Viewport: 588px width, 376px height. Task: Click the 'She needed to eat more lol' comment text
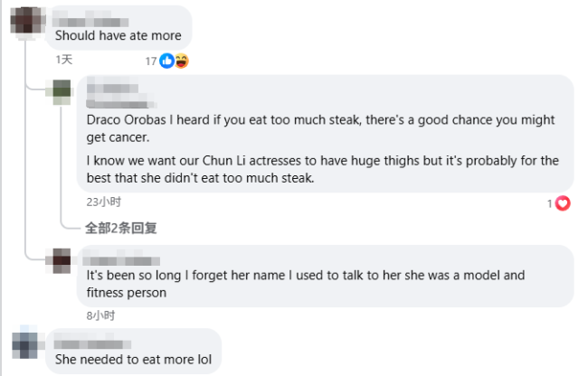(132, 358)
